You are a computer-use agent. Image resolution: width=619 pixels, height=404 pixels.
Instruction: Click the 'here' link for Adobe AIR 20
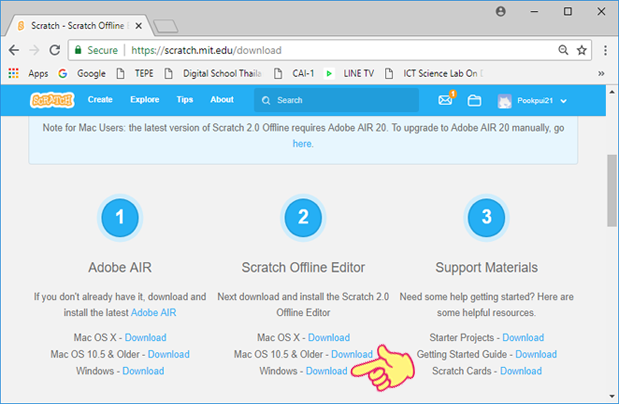coord(302,144)
